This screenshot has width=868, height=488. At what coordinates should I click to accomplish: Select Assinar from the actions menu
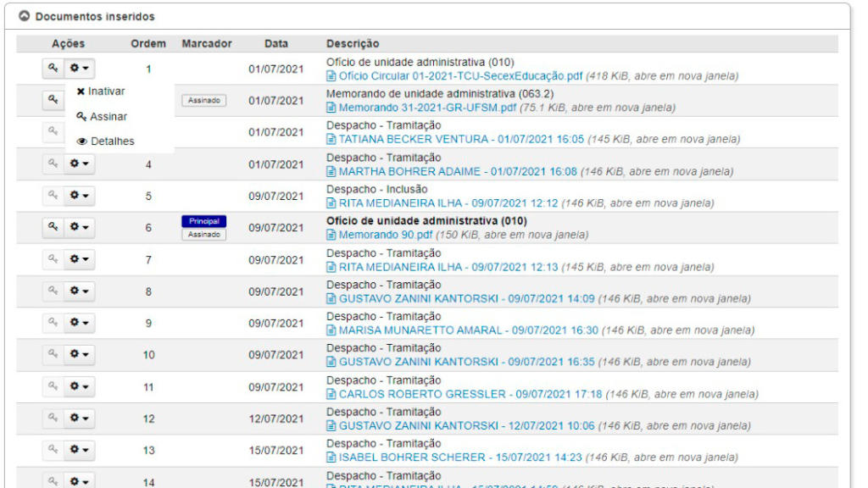click(102, 117)
